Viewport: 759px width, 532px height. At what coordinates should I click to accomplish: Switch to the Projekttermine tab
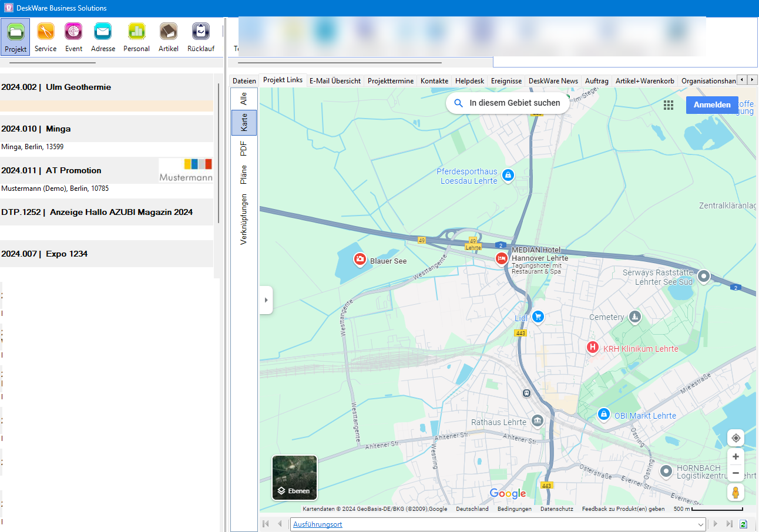[391, 81]
